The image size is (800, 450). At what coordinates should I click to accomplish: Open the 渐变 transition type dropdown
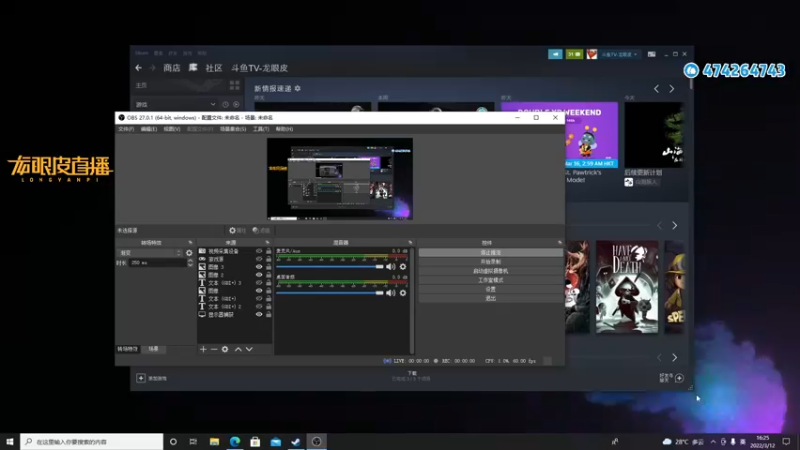tap(150, 253)
